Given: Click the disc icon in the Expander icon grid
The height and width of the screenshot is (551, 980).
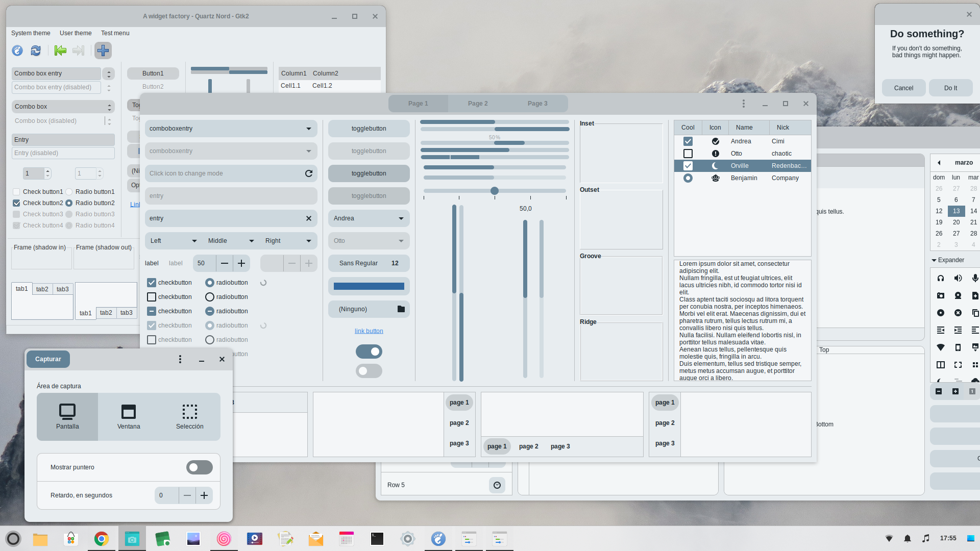Looking at the screenshot, I should pyautogui.click(x=941, y=313).
